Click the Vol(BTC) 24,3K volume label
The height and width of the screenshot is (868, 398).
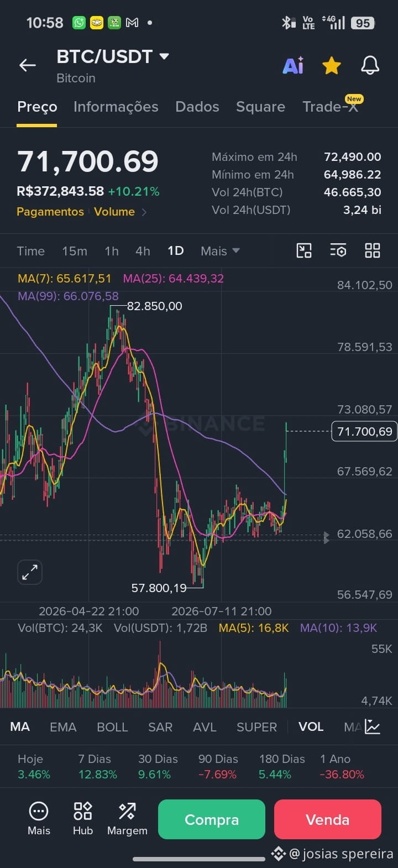point(60,628)
